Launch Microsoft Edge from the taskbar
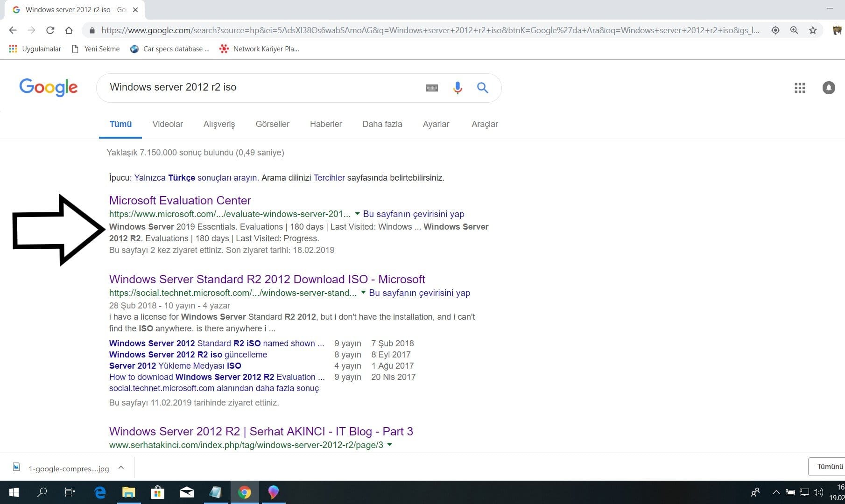The height and width of the screenshot is (504, 845). click(100, 492)
